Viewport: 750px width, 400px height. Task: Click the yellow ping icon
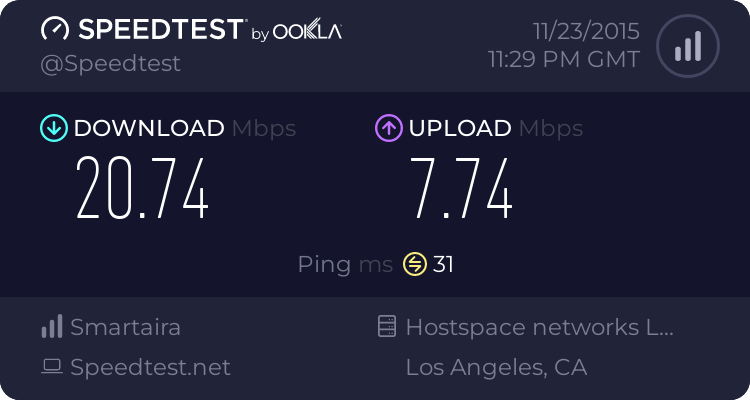click(x=415, y=264)
